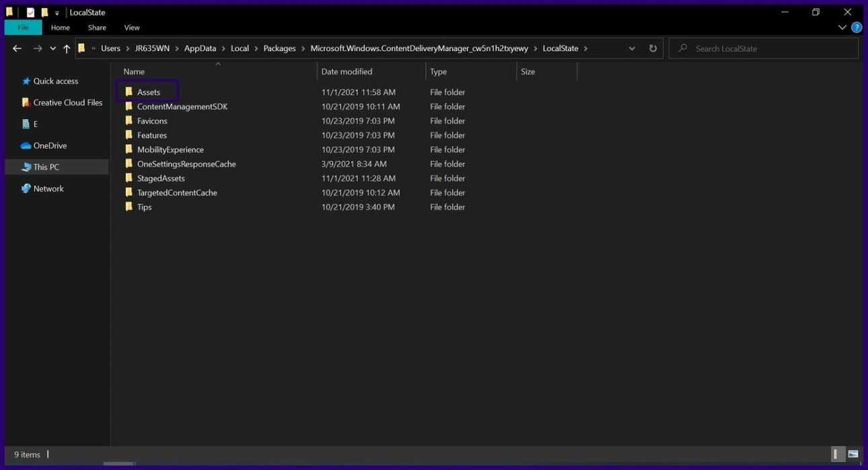
Task: Click the Search LocalState field
Action: (x=767, y=48)
